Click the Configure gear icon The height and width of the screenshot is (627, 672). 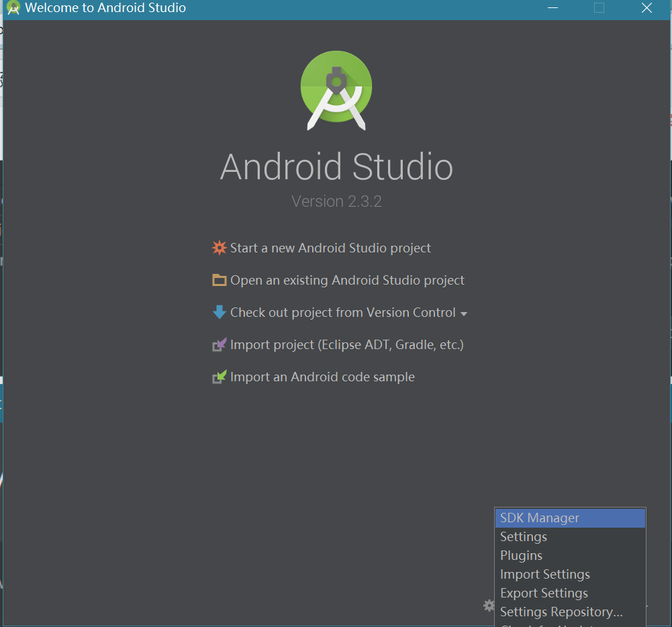coord(489,606)
